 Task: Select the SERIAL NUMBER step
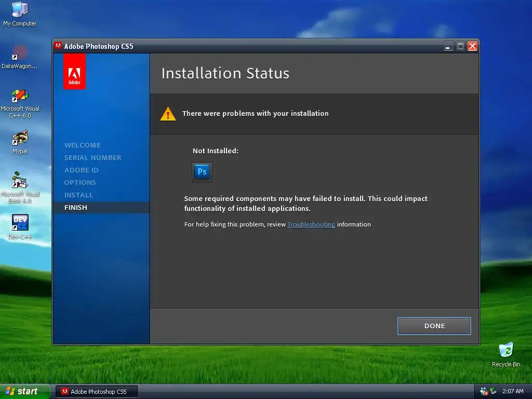click(92, 158)
